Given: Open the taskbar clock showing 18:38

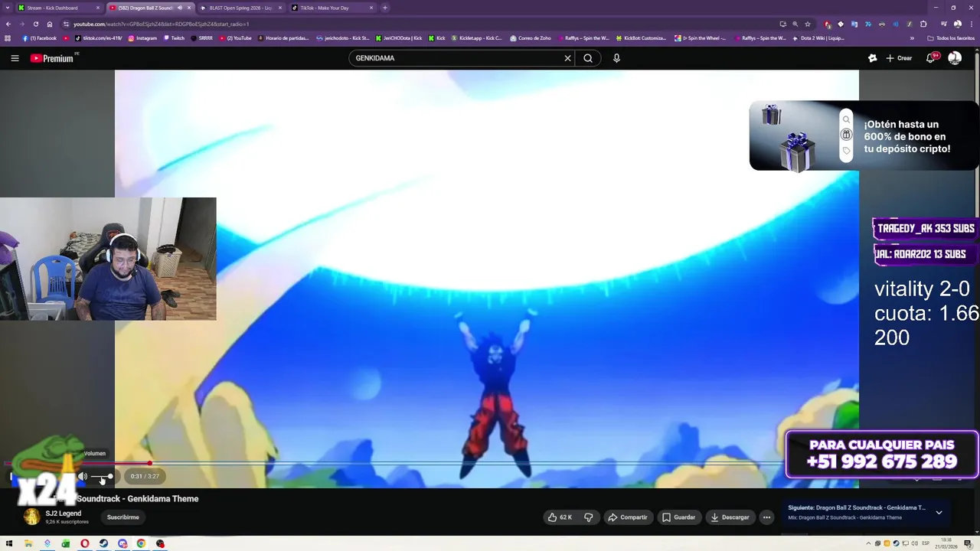Looking at the screenshot, I should [x=946, y=543].
